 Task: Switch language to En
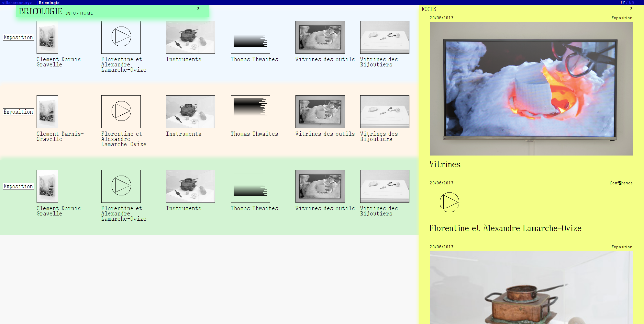[x=631, y=2]
